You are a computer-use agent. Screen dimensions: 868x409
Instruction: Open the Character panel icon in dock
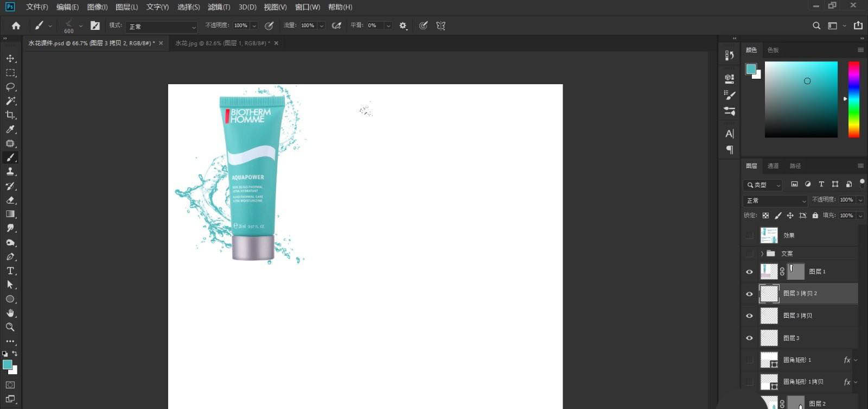[730, 134]
